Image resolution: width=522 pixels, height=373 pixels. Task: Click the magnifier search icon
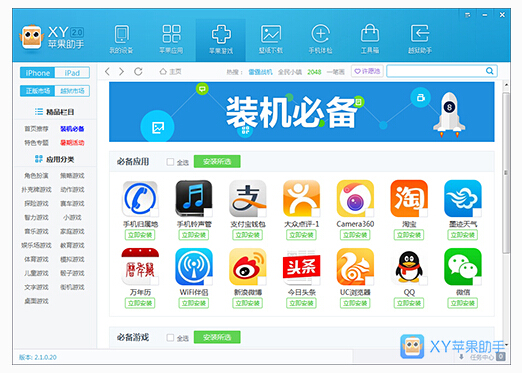point(489,71)
